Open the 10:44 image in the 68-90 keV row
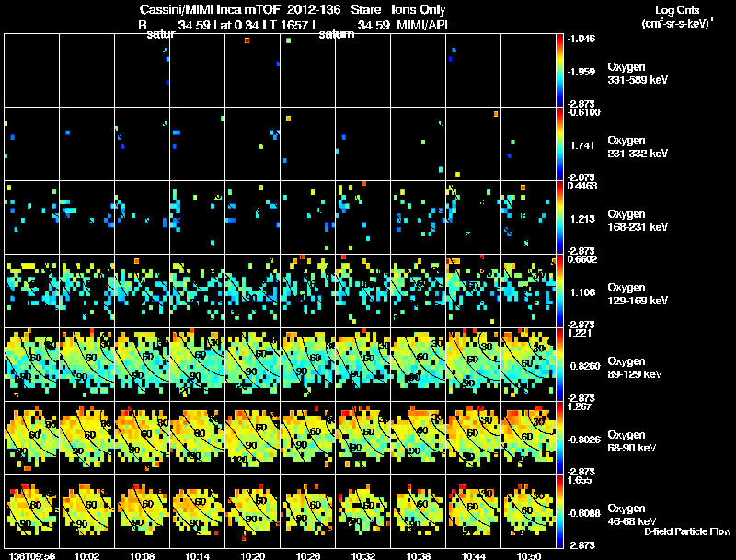736x560 pixels. coord(473,438)
